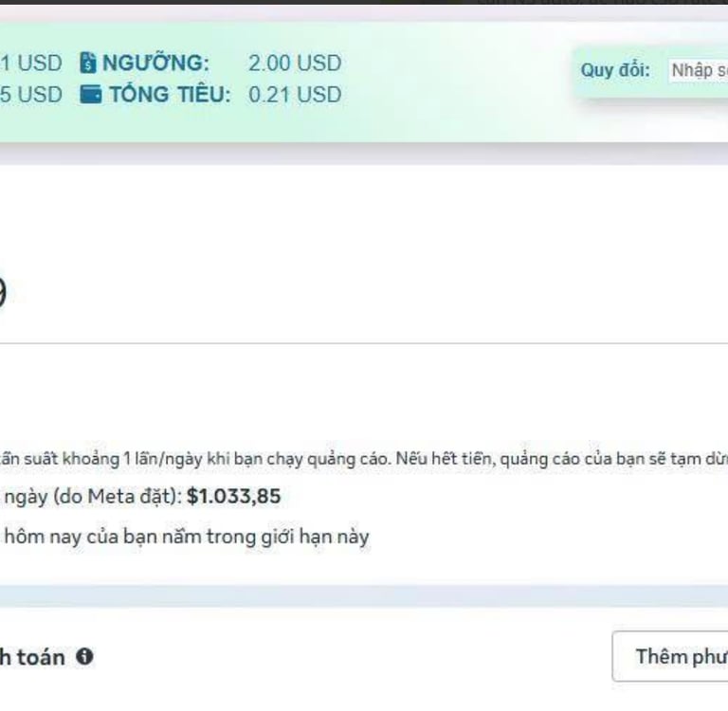728x711 pixels.
Task: Click the 'Quy đổi:' label
Action: [615, 70]
